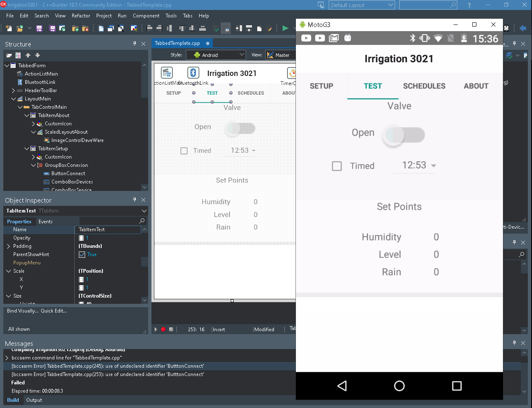Viewport: 532px width, 408px height.
Task: Click the Open file toolbar icon
Action: [20, 28]
